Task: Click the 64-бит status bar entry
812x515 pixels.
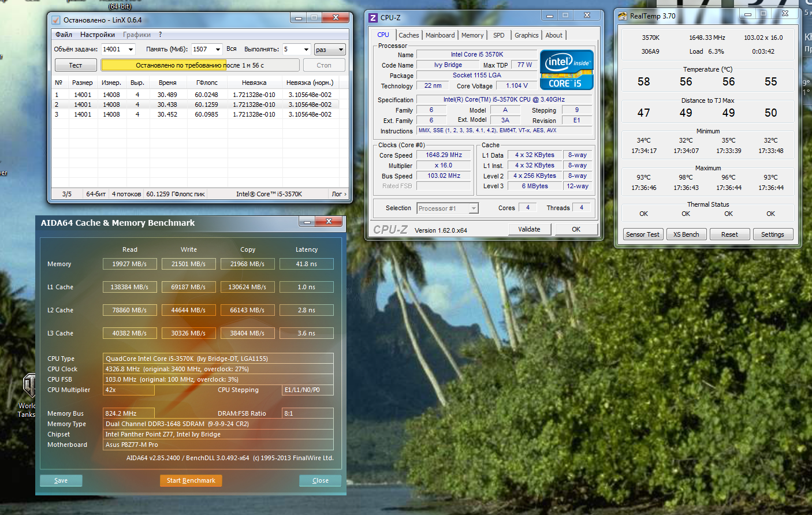Action: [96, 194]
